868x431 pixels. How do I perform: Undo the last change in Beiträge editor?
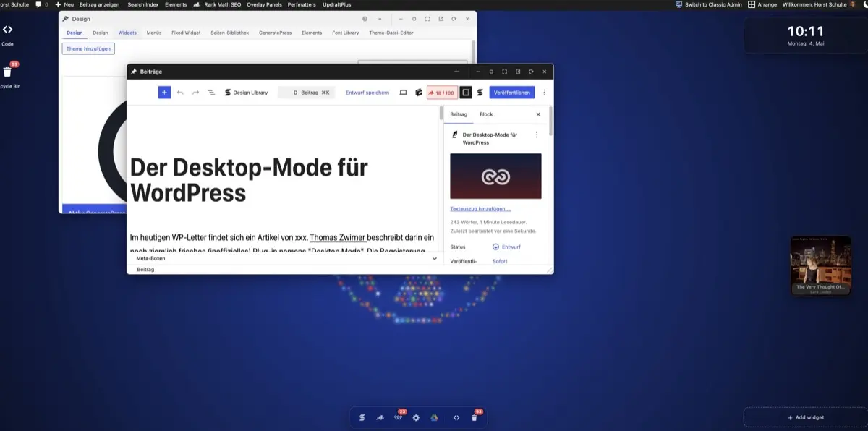click(180, 93)
